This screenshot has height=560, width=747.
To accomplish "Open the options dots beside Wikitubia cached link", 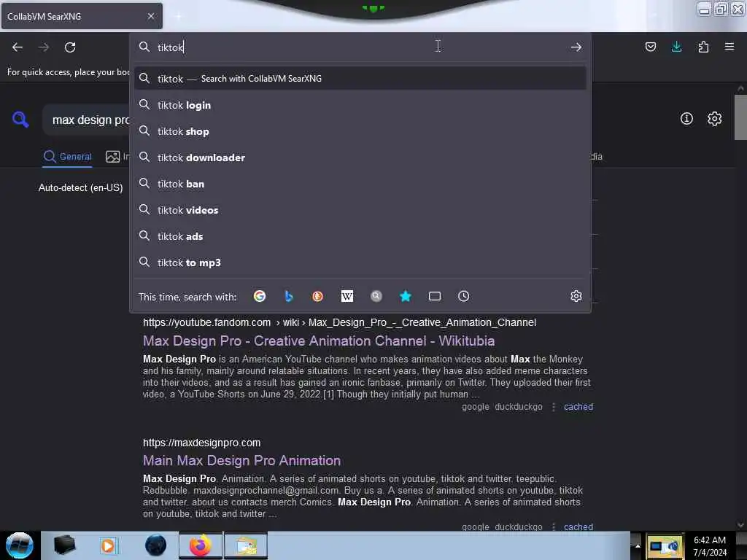I will click(x=553, y=407).
